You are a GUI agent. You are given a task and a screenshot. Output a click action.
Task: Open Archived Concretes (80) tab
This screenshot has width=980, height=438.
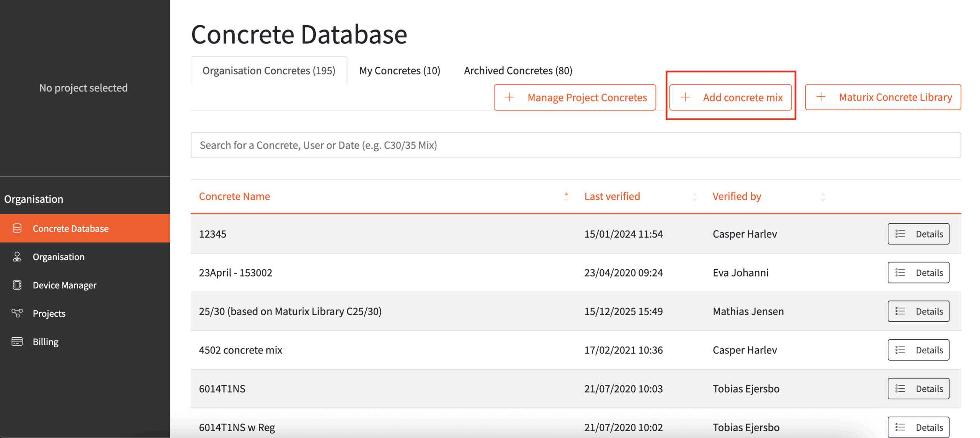[x=518, y=71]
